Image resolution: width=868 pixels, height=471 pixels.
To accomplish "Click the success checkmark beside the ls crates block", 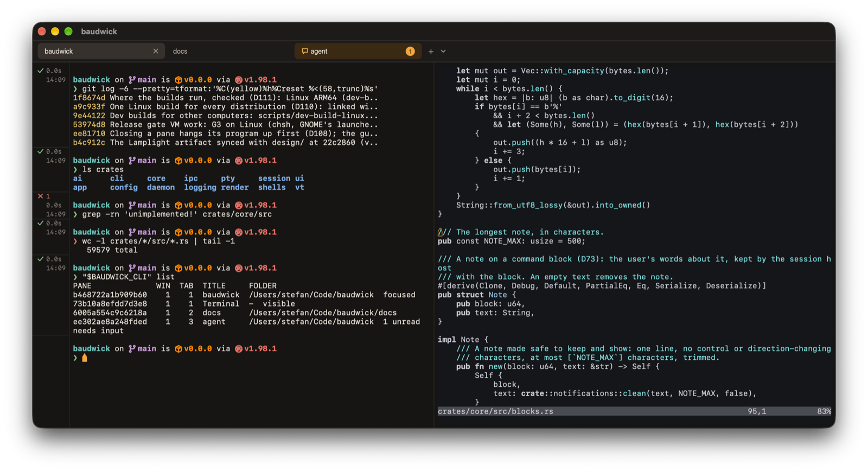I will (x=40, y=151).
